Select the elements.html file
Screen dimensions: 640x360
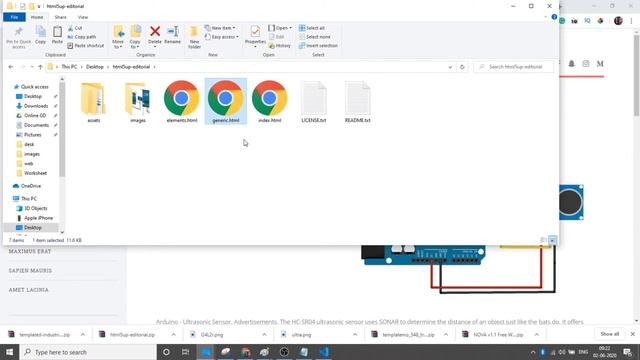tap(182, 102)
